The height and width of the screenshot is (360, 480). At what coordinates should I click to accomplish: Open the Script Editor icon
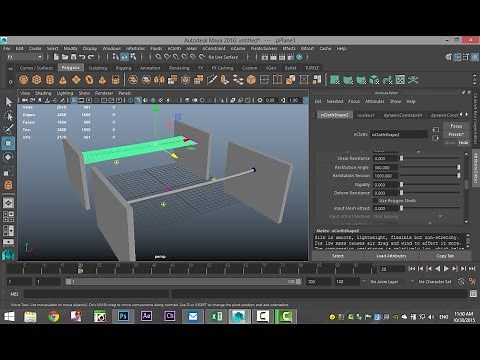pyautogui.click(x=473, y=294)
